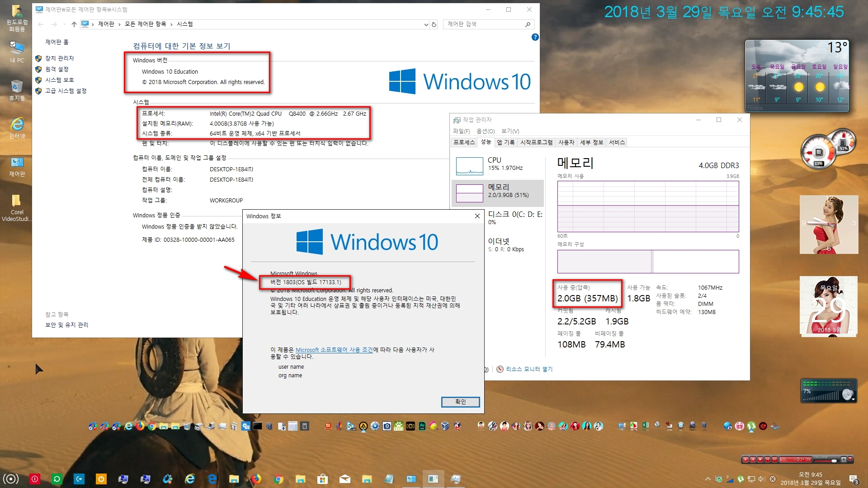This screenshot has height=488, width=868.
Task: Click the Microsoft software license terms link
Action: (334, 350)
